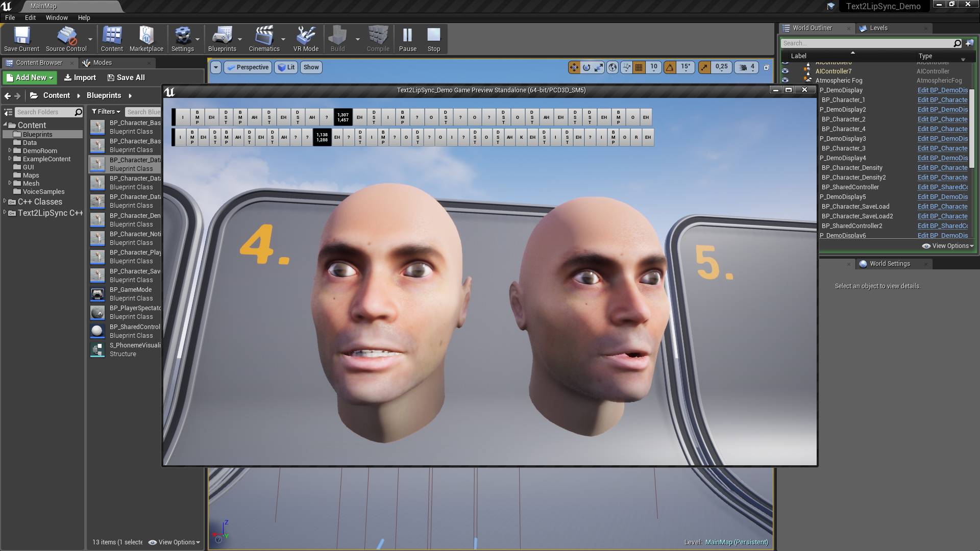Click the World Outliner search field
This screenshot has width=980, height=551.
pos(867,43)
